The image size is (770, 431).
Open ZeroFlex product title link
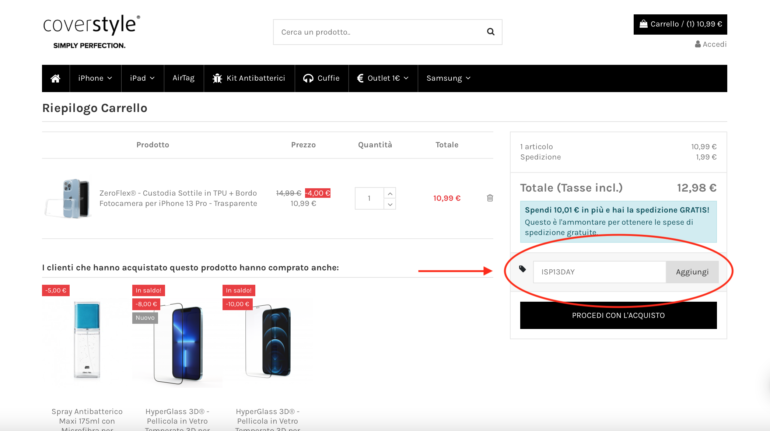pyautogui.click(x=178, y=198)
